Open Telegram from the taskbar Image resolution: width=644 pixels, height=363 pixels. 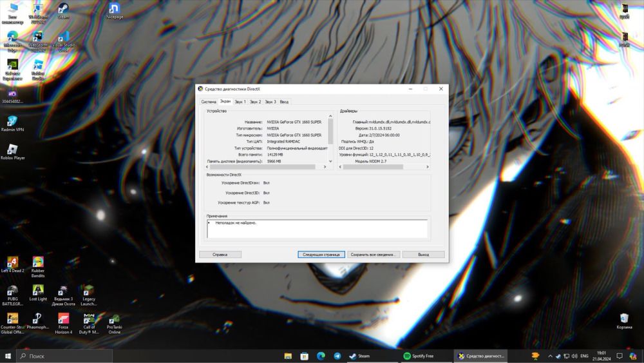tap(337, 356)
